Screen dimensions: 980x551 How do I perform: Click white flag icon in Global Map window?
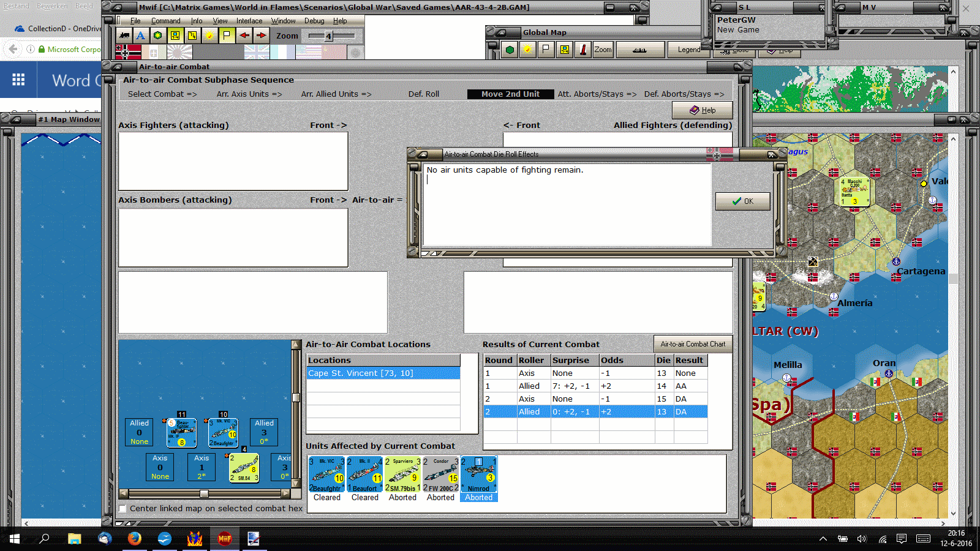tap(546, 50)
